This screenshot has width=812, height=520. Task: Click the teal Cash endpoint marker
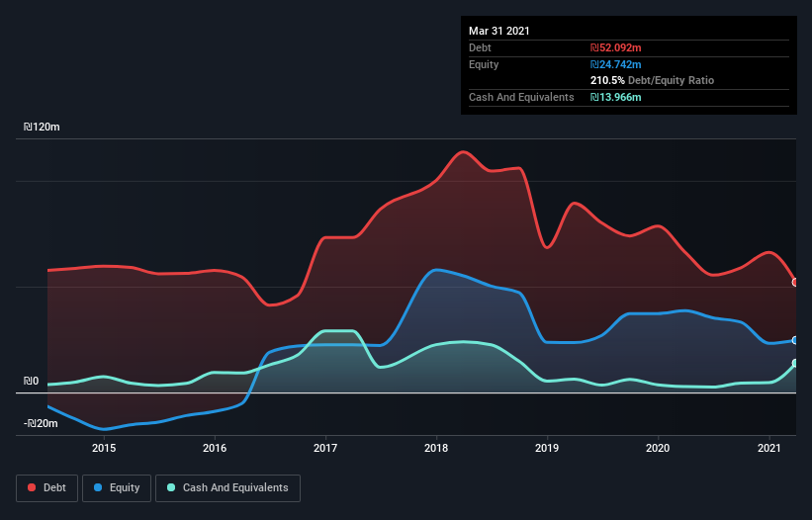click(x=795, y=363)
